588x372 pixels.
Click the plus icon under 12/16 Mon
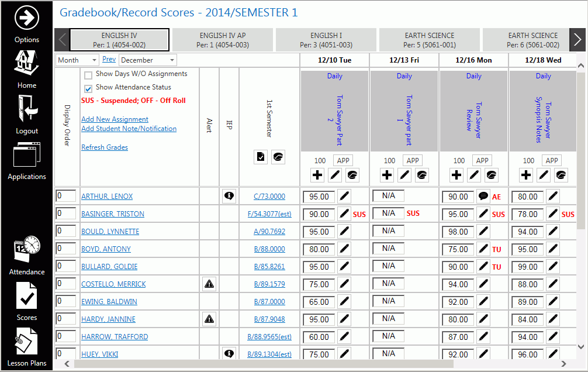[456, 175]
